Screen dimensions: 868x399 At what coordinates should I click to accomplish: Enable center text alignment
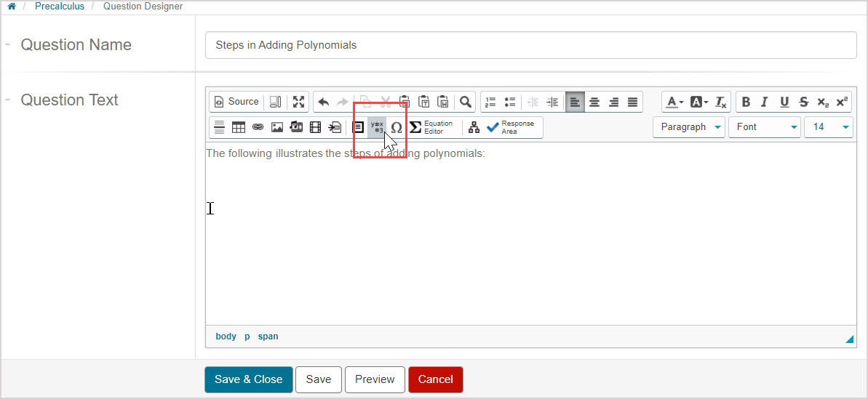[594, 102]
